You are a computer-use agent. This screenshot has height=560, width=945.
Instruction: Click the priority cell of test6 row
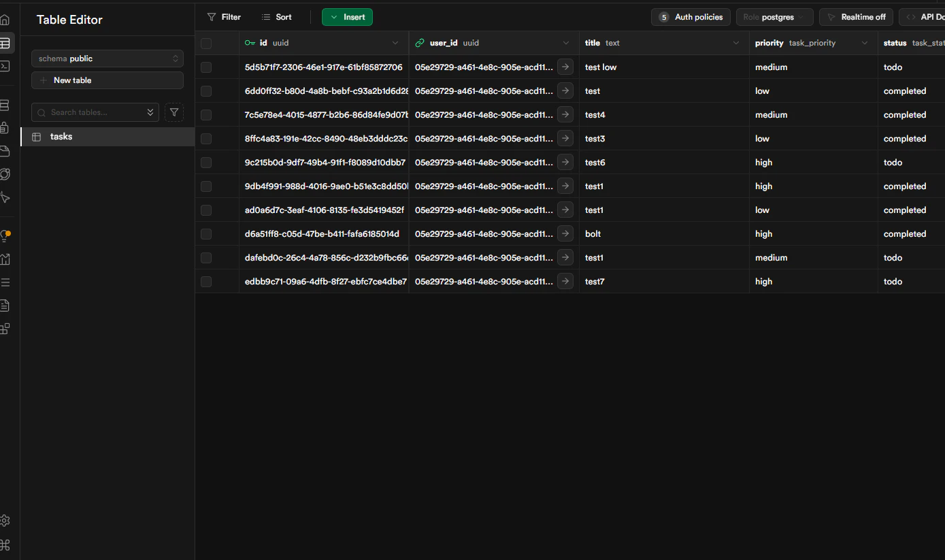814,162
